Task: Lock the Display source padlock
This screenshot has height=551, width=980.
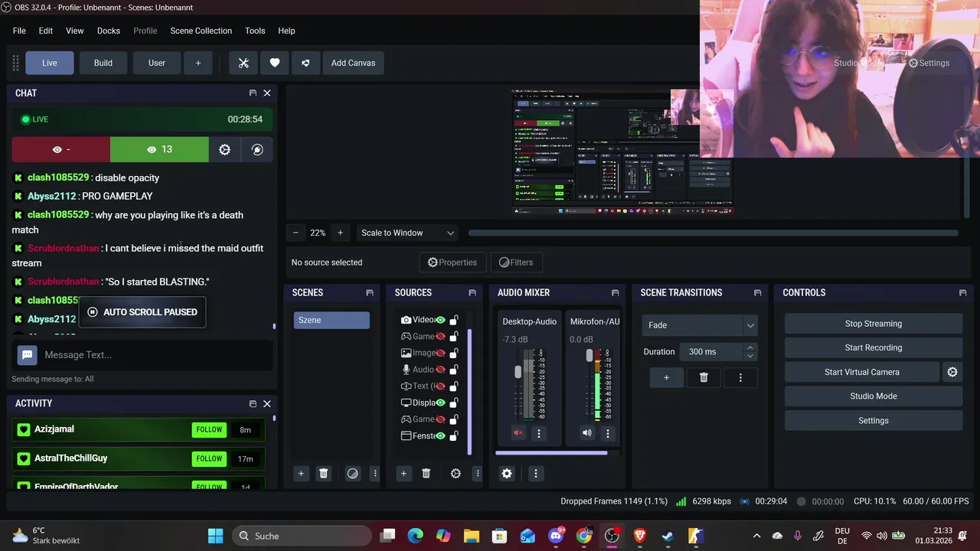Action: point(454,403)
